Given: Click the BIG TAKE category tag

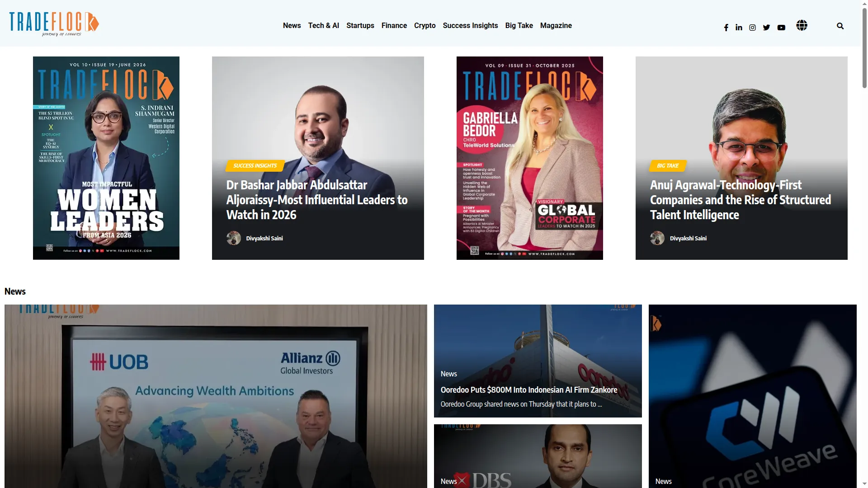Looking at the screenshot, I should click(x=668, y=166).
